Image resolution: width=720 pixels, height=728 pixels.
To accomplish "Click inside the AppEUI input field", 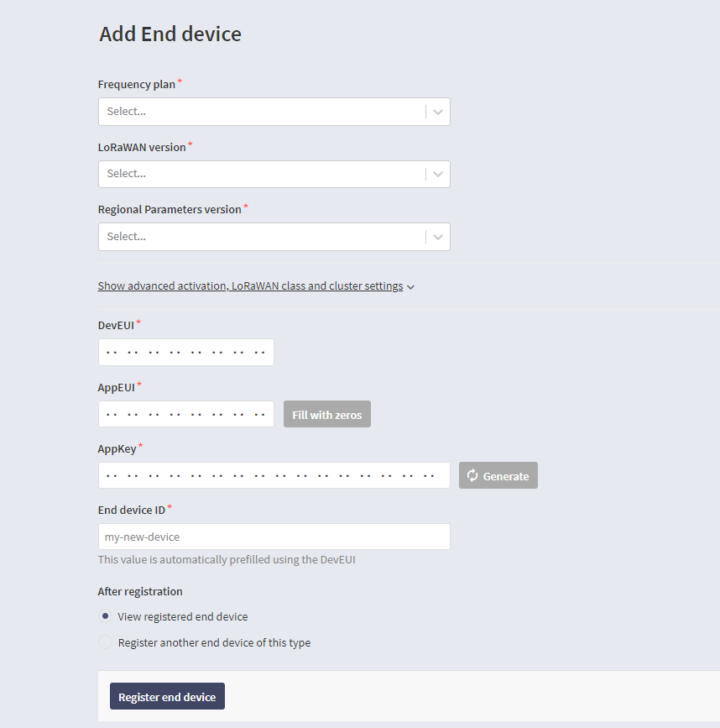I will pyautogui.click(x=185, y=413).
